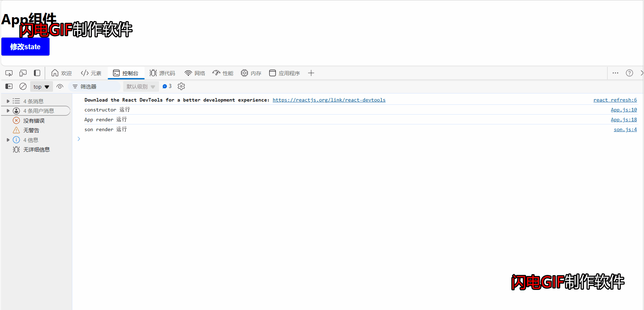Image resolution: width=644 pixels, height=310 pixels.
Task: Click the info circle icon beside 4 信息
Action: coord(16,140)
